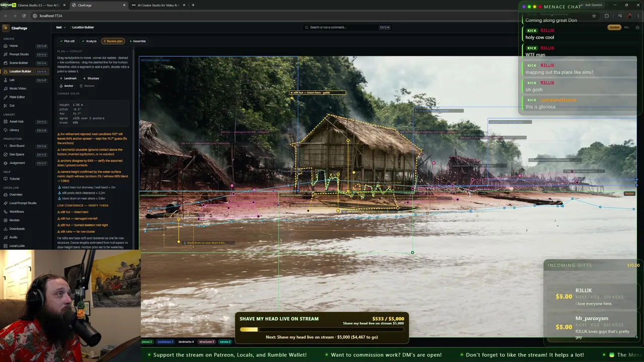Image resolution: width=644 pixels, height=362 pixels.
Task: Select 'stilt hut — burned skeleton mid-right' warning
Action: tap(83, 225)
